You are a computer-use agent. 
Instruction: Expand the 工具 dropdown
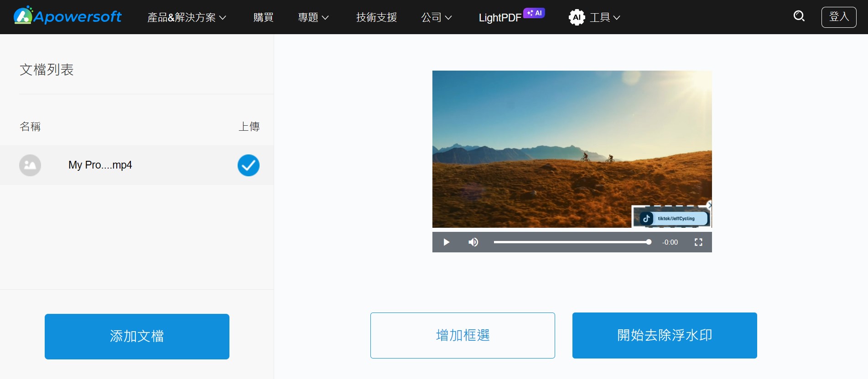[x=605, y=17]
